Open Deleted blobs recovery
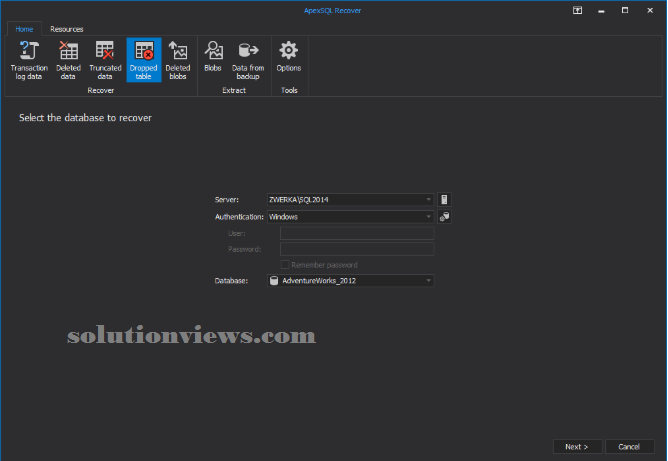Image resolution: width=668 pixels, height=461 pixels. pos(178,60)
